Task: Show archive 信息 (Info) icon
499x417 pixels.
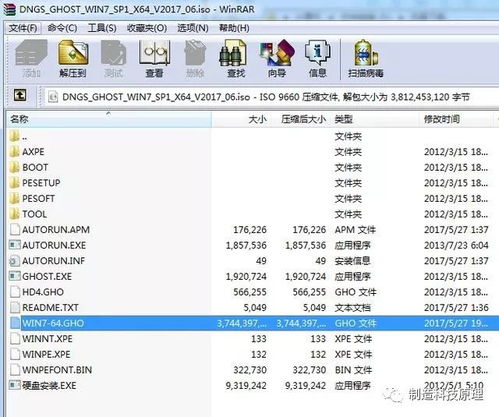Action: pos(317,58)
